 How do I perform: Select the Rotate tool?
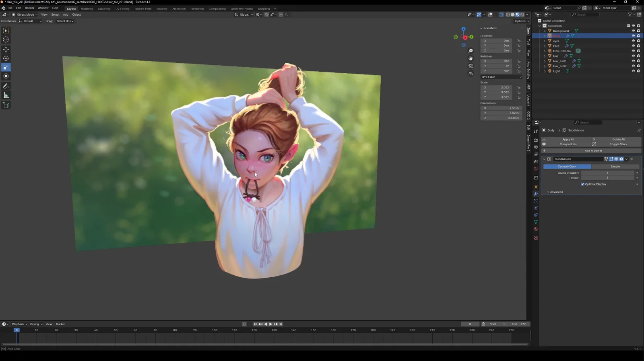(x=6, y=58)
